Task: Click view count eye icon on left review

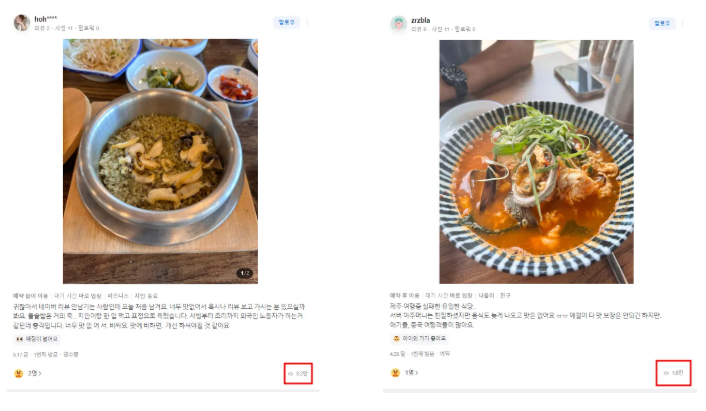Action: 290,374
